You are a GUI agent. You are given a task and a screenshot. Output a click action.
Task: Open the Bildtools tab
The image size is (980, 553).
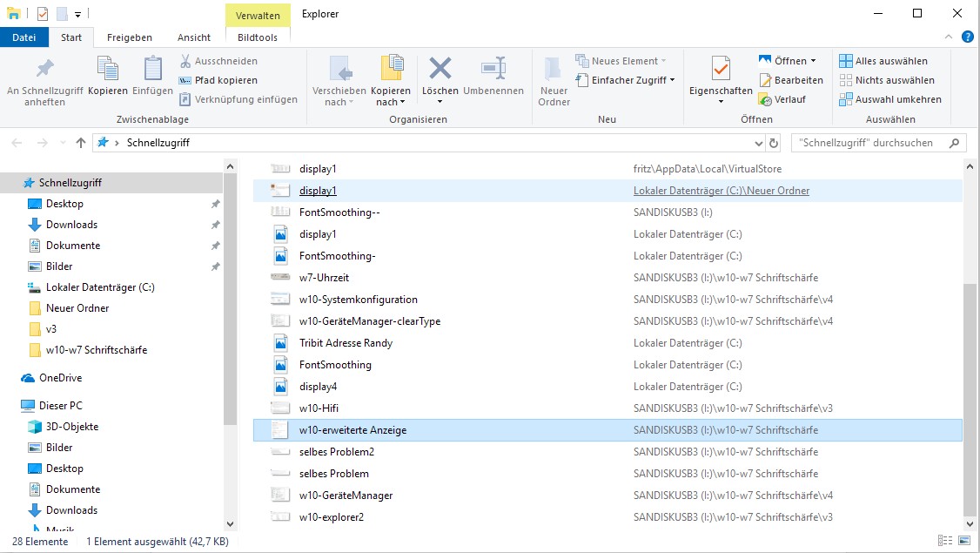(x=258, y=37)
